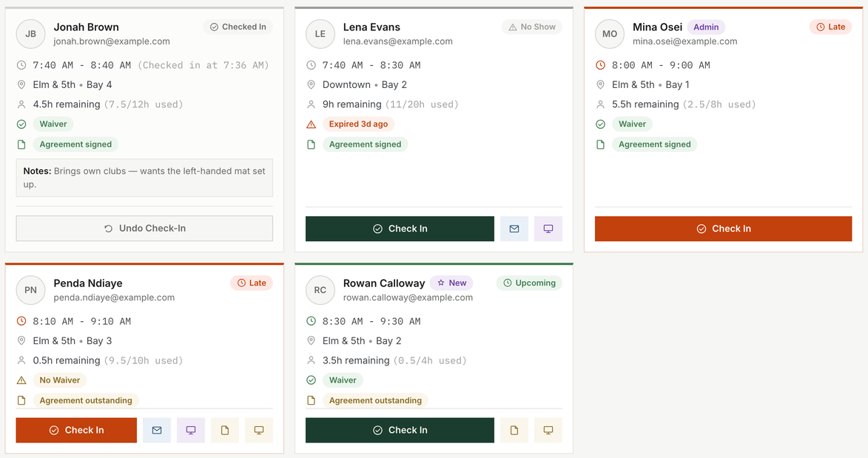Click the warning triangle beside Expired 3d ago
Screen dimensions: 868x458
(x=311, y=124)
